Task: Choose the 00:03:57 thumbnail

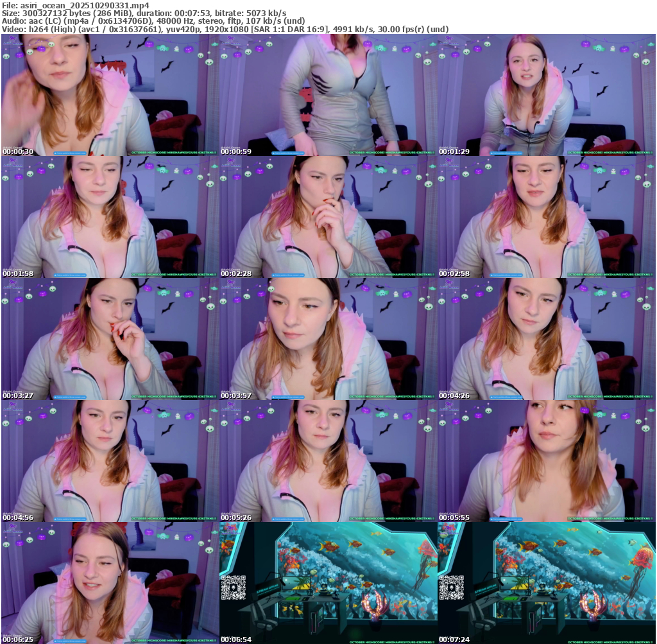Action: [328, 339]
